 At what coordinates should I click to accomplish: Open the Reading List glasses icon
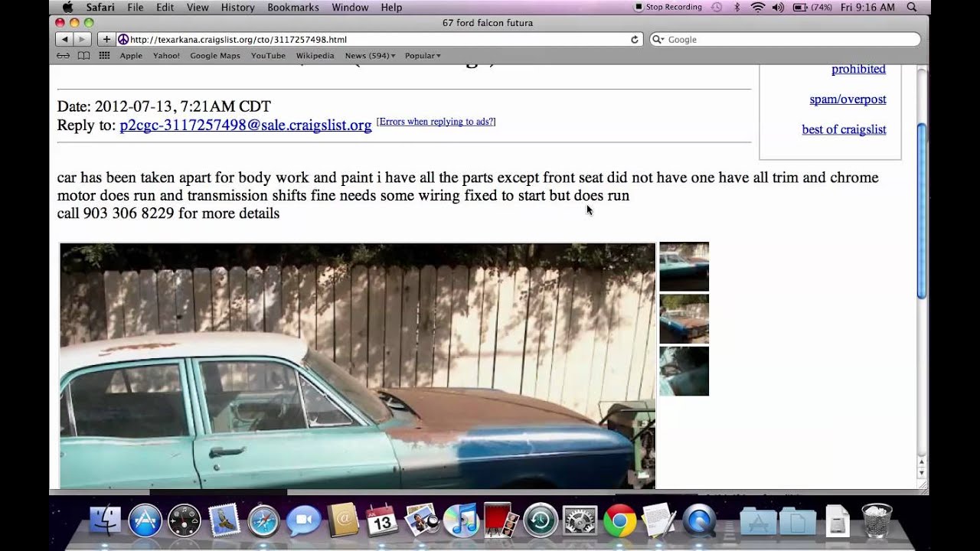click(x=64, y=55)
